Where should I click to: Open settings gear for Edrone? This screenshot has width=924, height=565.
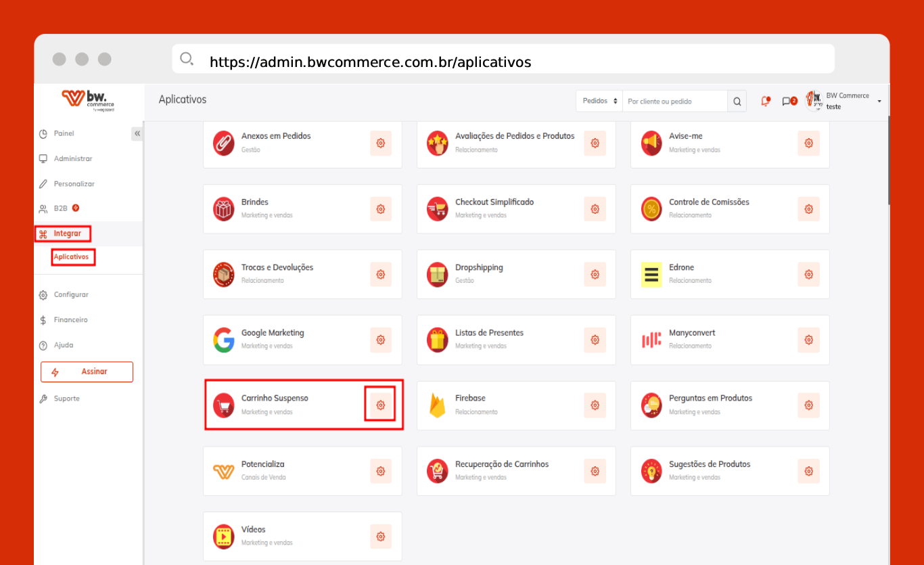pyautogui.click(x=808, y=274)
